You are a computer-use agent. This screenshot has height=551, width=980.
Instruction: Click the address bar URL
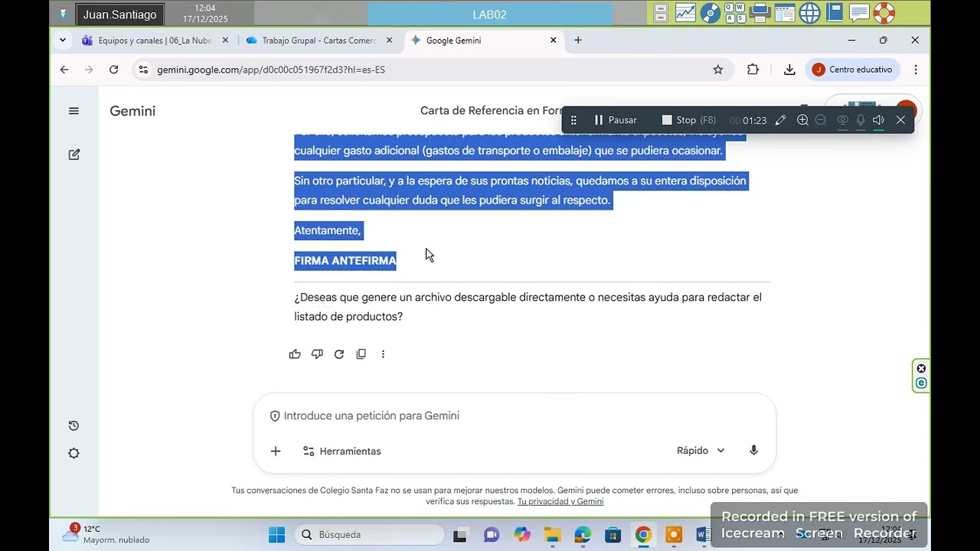tap(271, 70)
